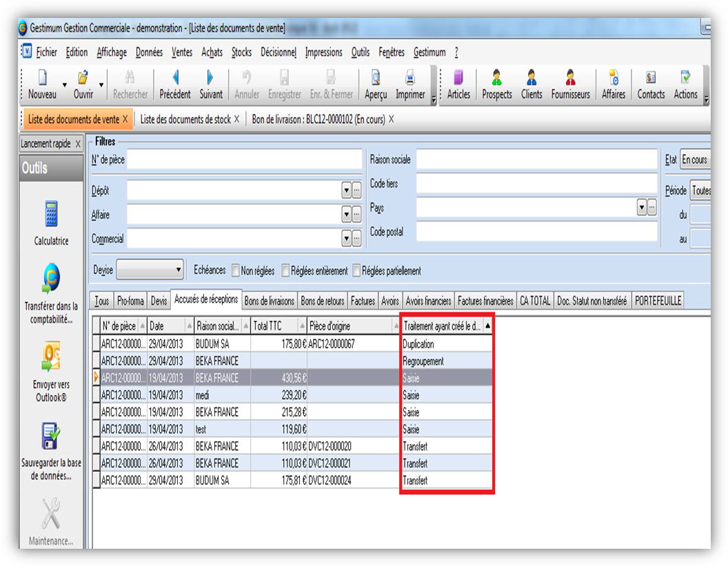Click the Pays ellipsis browse button
Screen dimensions: 728x566
(652, 208)
